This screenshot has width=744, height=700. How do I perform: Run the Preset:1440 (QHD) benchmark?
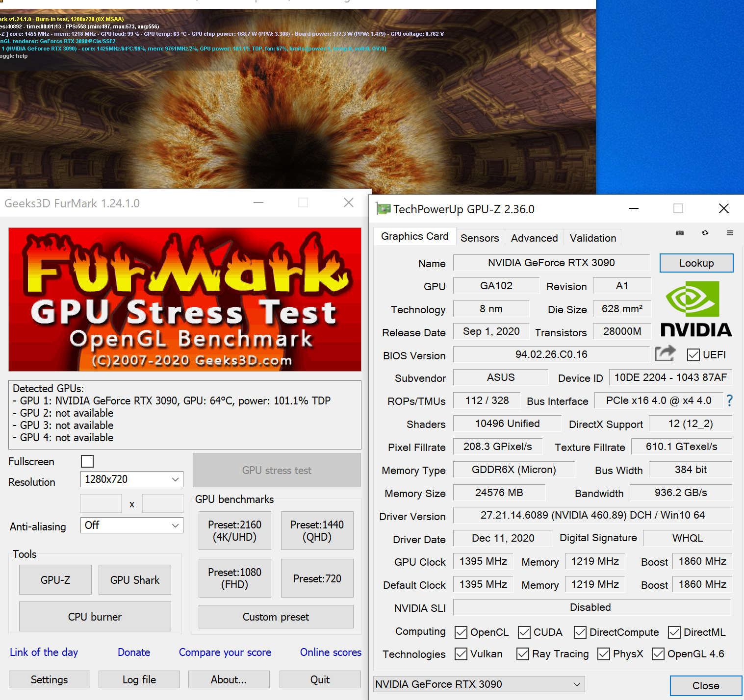click(317, 530)
